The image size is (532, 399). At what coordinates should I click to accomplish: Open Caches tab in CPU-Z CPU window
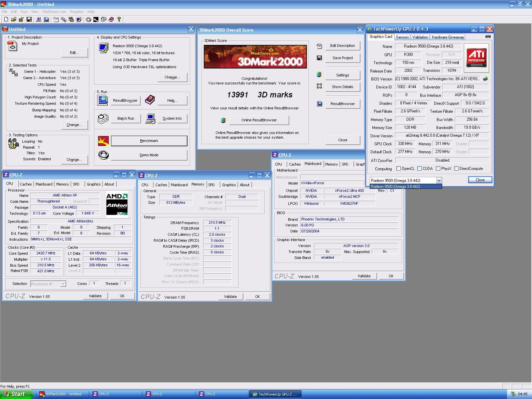[x=26, y=184]
